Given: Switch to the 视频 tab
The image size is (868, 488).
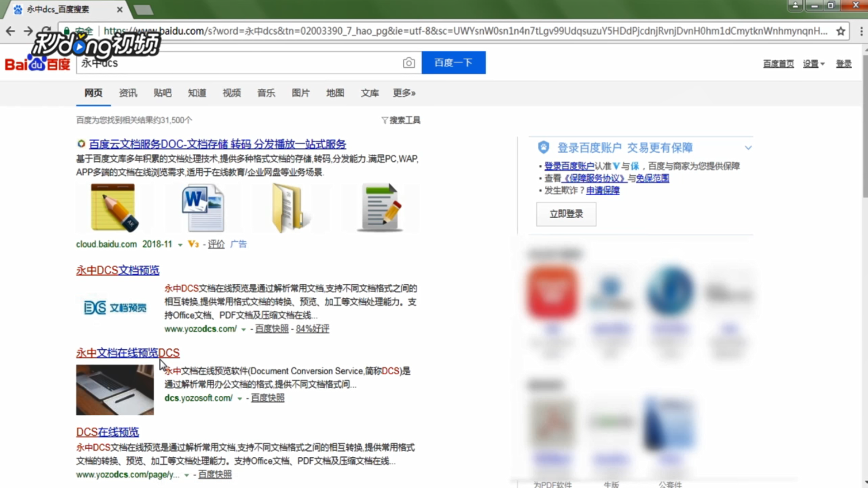Looking at the screenshot, I should 231,93.
